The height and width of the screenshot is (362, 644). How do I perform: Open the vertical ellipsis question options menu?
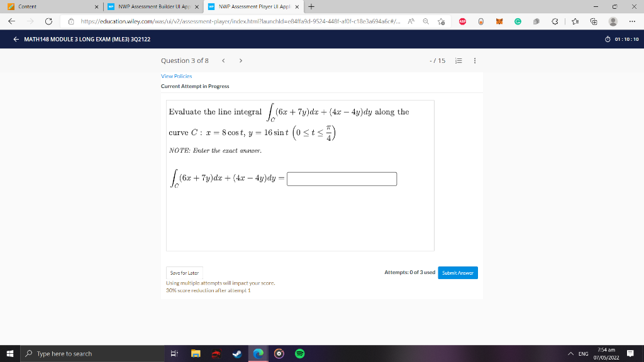[475, 60]
